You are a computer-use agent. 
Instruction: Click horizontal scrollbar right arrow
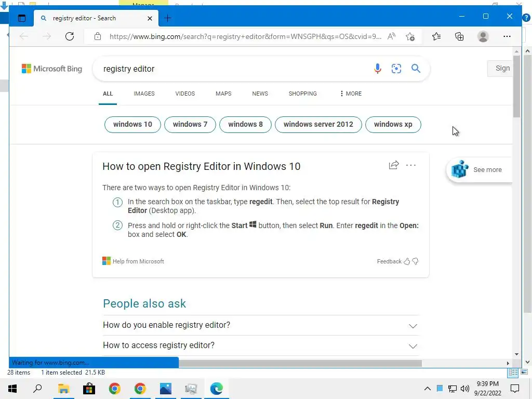click(508, 363)
